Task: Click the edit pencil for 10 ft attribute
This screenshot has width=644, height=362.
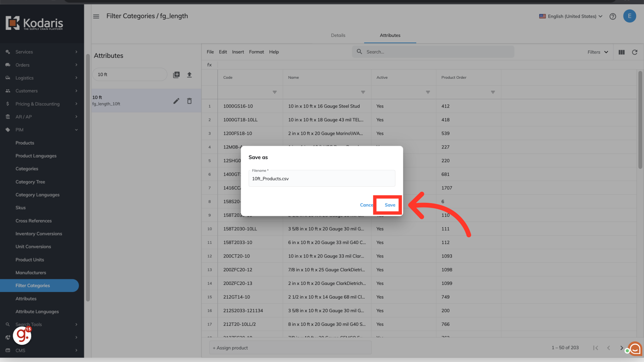Action: click(176, 101)
